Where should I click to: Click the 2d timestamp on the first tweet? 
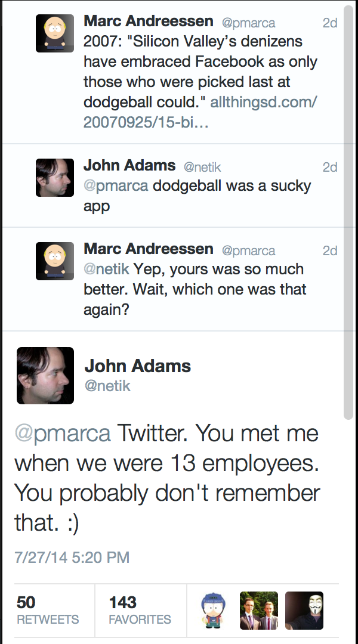330,23
